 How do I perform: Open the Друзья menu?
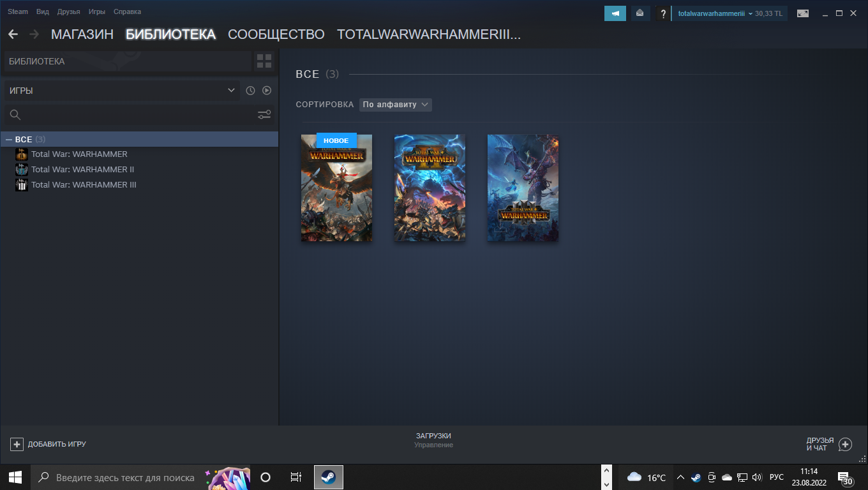click(68, 11)
